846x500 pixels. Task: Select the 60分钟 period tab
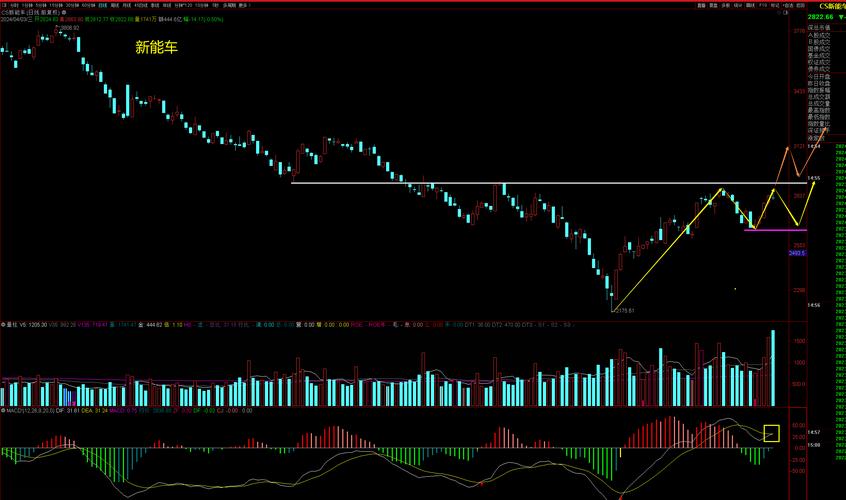[x=88, y=6]
